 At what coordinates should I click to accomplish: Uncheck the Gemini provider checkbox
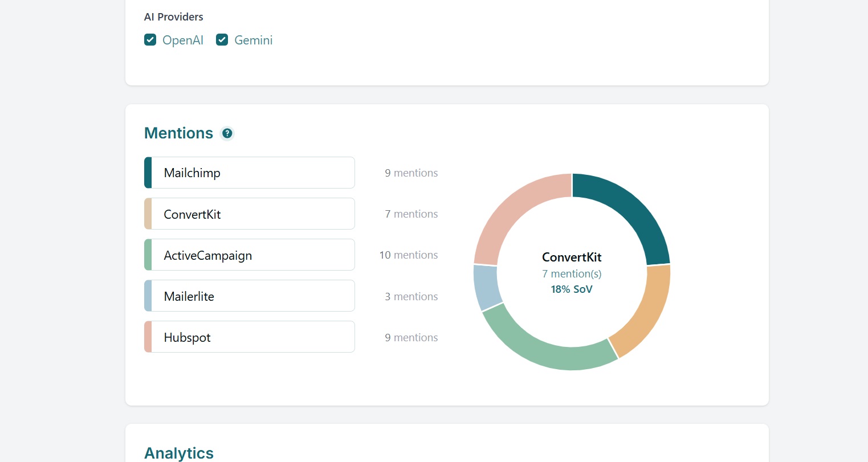click(222, 40)
